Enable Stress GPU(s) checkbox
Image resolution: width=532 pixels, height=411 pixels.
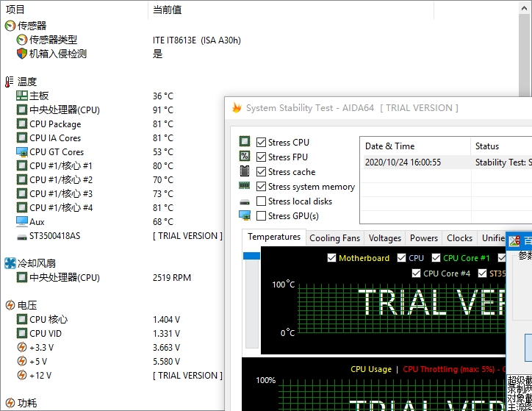[x=261, y=216]
